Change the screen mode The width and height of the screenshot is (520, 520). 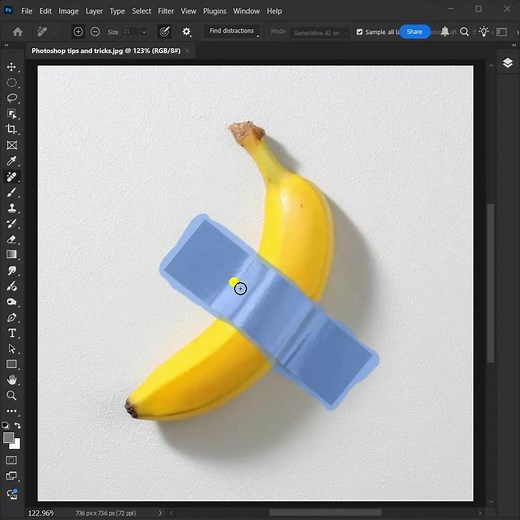[x=12, y=476]
